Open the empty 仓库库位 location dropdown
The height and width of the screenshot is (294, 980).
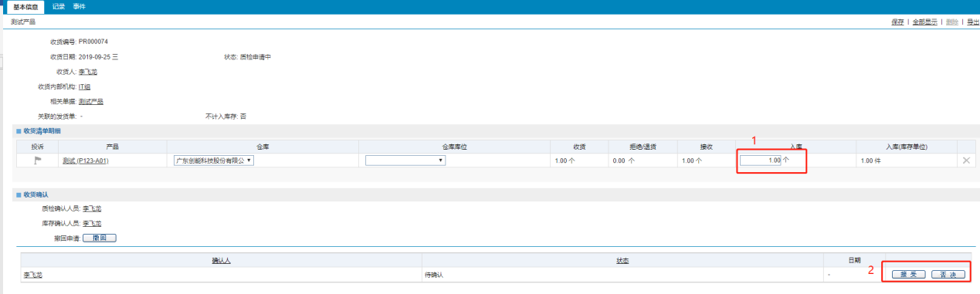(x=405, y=161)
